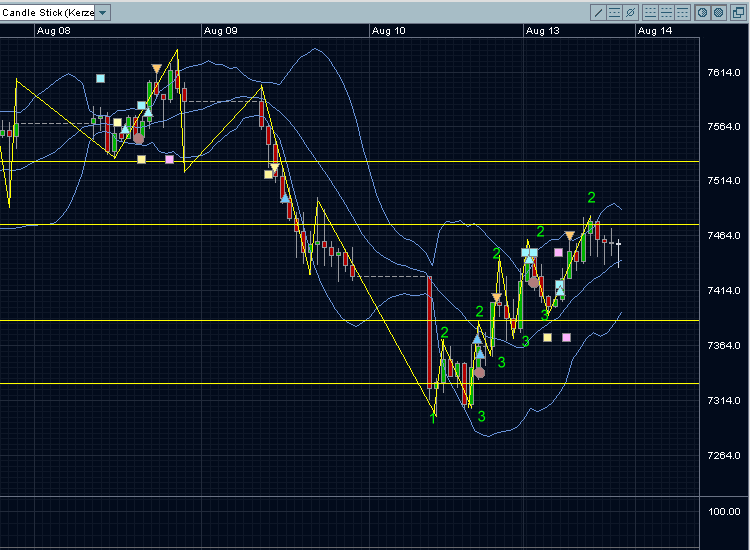Click the 7614.0 price axis label
750x550 pixels.
tap(724, 73)
